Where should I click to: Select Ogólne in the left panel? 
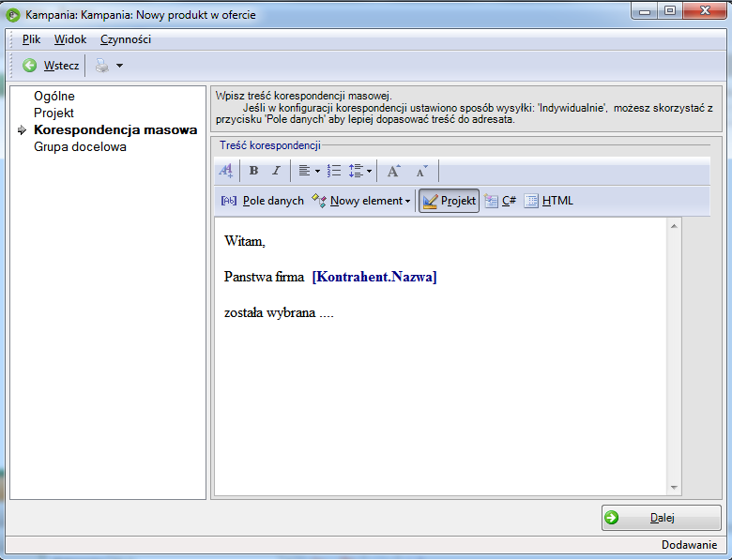pyautogui.click(x=54, y=96)
